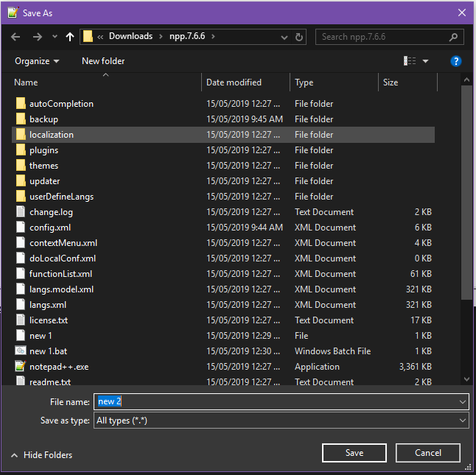The image size is (476, 475).
Task: Click the npp.7.6.6 breadcrumb
Action: click(x=187, y=36)
